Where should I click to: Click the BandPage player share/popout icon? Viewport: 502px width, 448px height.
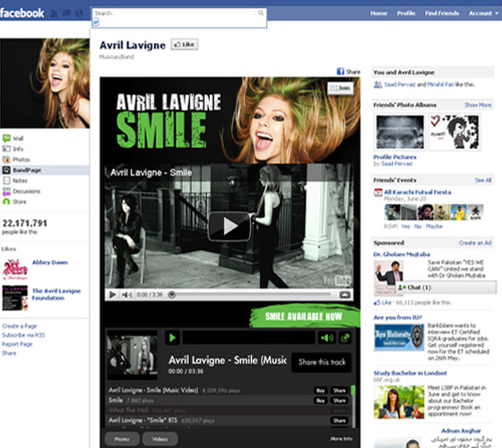coord(345,338)
